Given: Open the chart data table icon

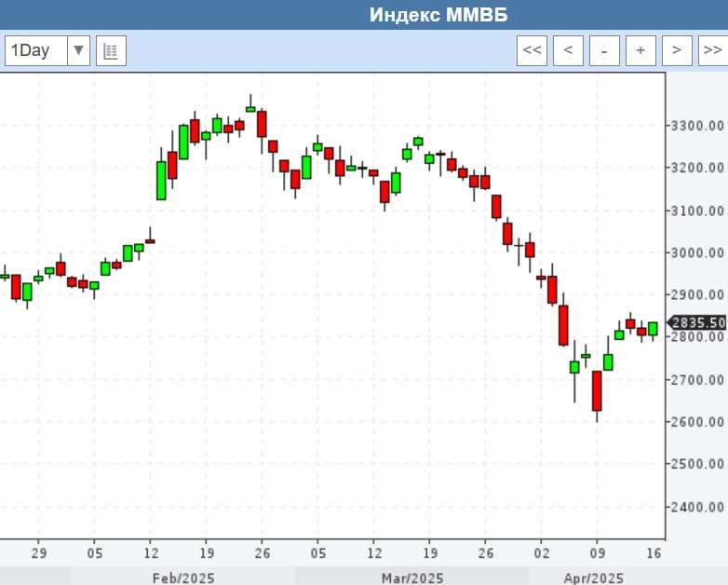Looking at the screenshot, I should tap(111, 50).
